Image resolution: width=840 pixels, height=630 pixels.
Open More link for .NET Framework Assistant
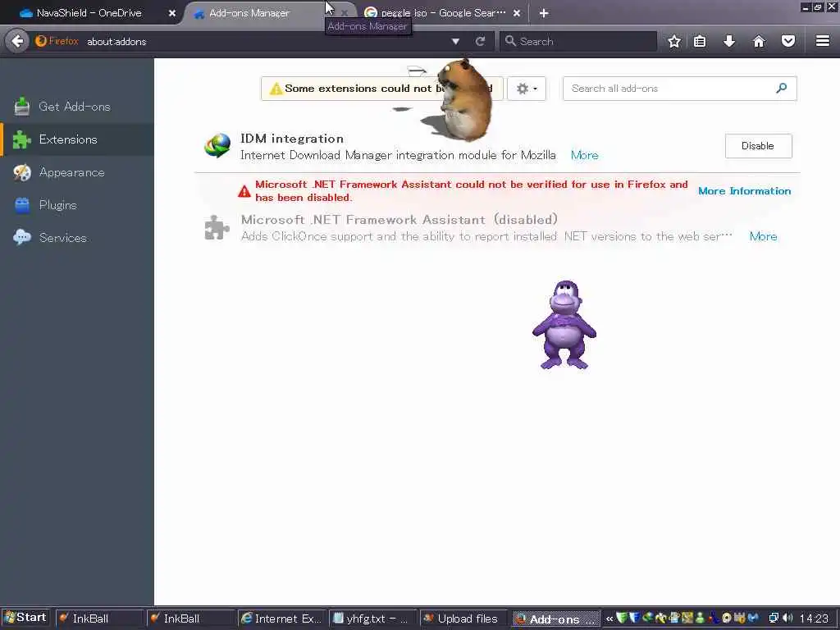[763, 236]
